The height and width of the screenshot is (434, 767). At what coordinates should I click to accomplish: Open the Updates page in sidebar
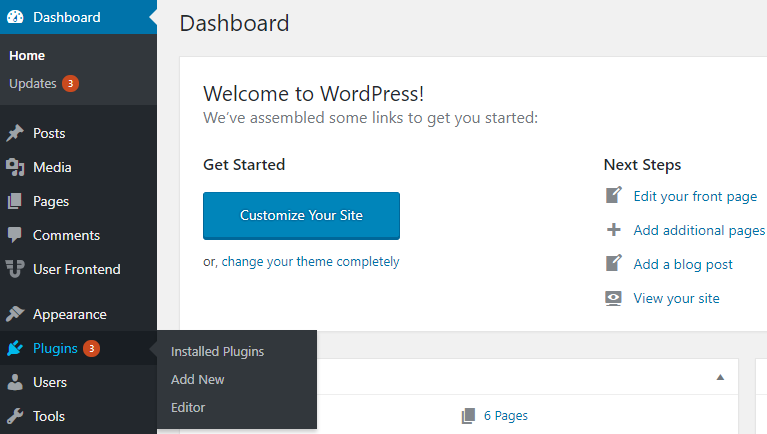click(x=33, y=84)
